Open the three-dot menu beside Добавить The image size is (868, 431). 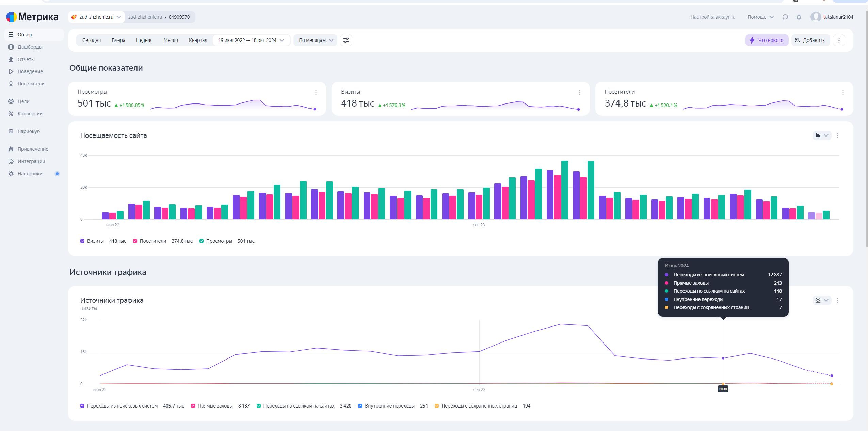point(839,40)
